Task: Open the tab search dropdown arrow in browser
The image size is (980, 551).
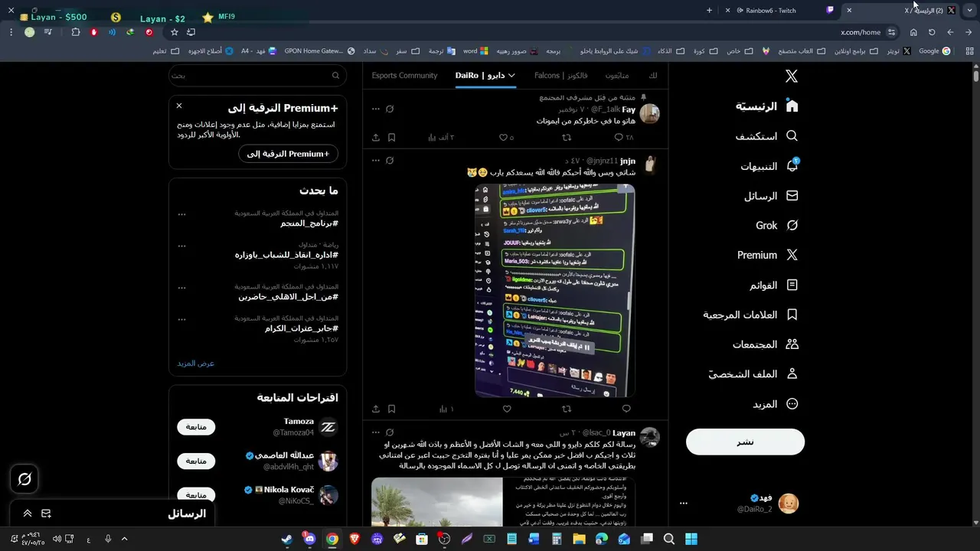Action: [969, 10]
